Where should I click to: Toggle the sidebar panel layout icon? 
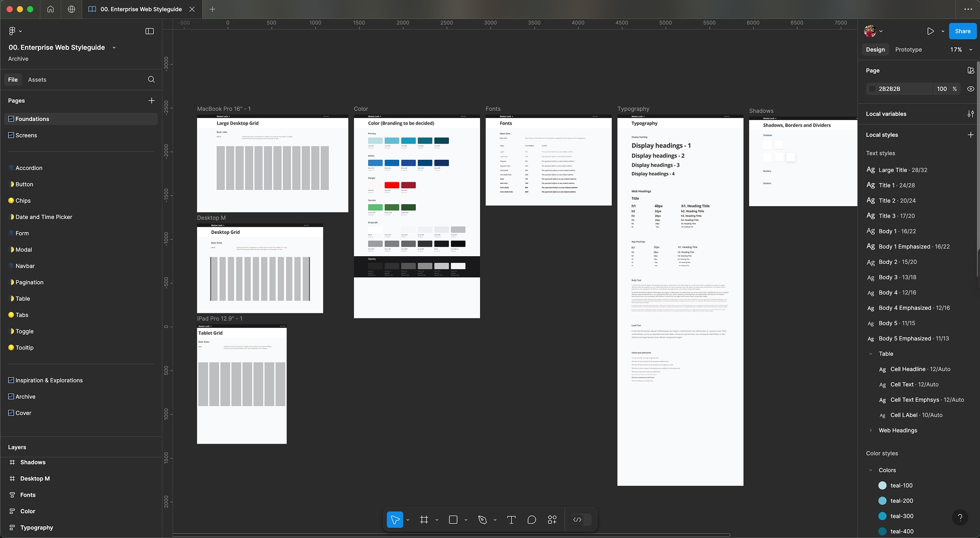(150, 31)
